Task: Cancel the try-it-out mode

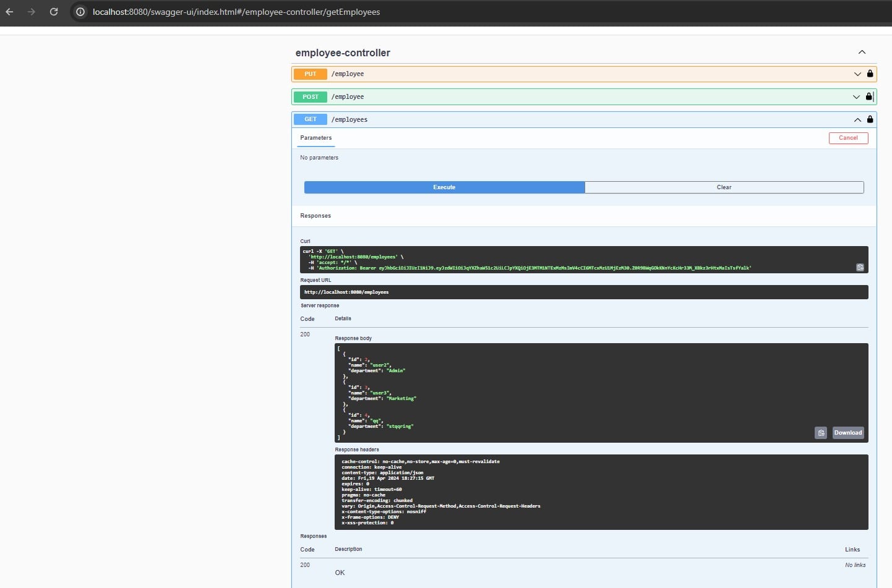Action: [848, 138]
